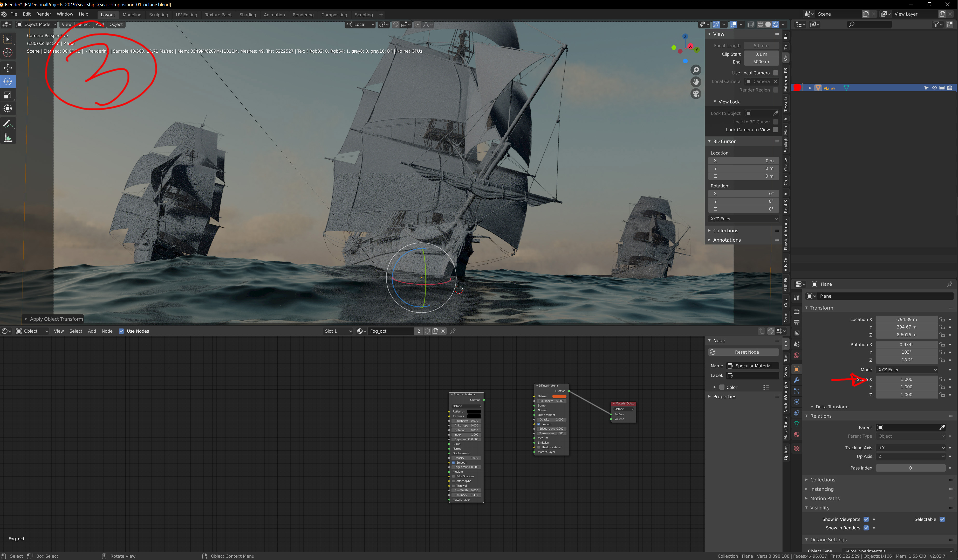Screen dimensions: 958x560
Task: Select the Annotate pencil tool
Action: click(8, 124)
